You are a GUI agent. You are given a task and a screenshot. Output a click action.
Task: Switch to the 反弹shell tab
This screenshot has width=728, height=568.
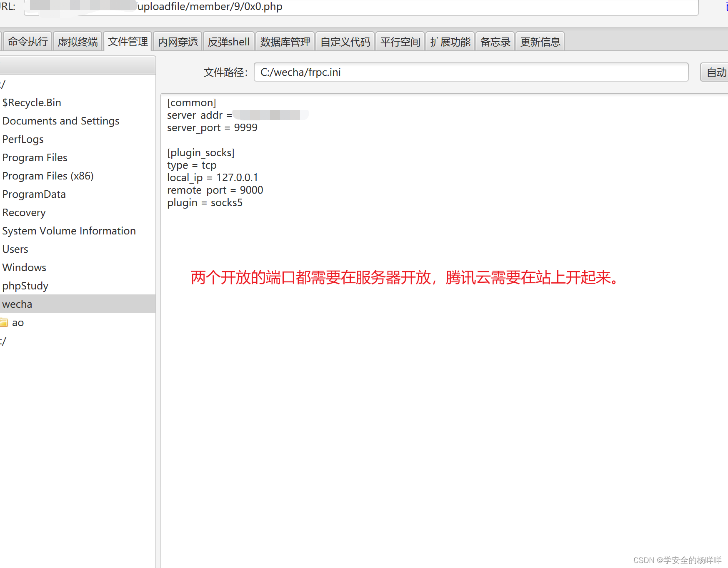pos(228,41)
